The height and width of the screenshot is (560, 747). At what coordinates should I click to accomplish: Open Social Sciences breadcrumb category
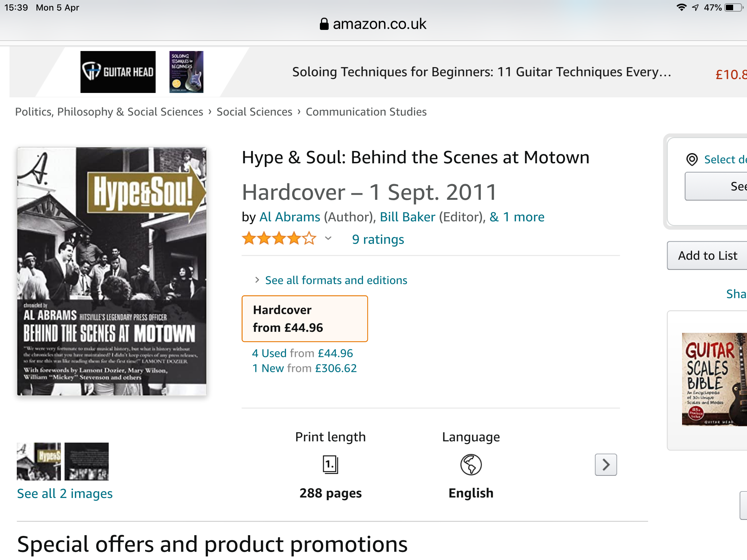click(x=254, y=112)
